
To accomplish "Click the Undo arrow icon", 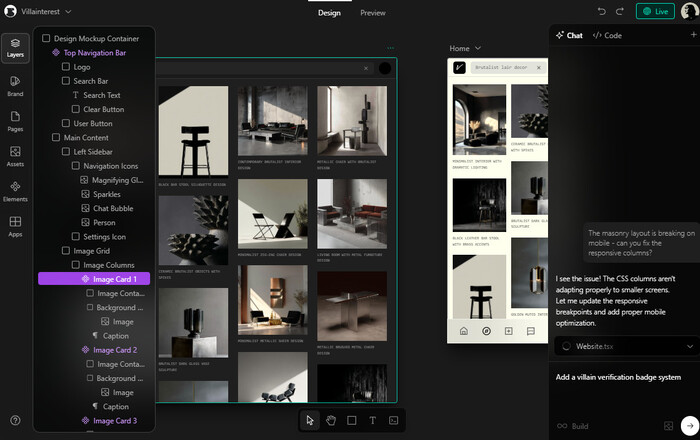I will pyautogui.click(x=602, y=12).
